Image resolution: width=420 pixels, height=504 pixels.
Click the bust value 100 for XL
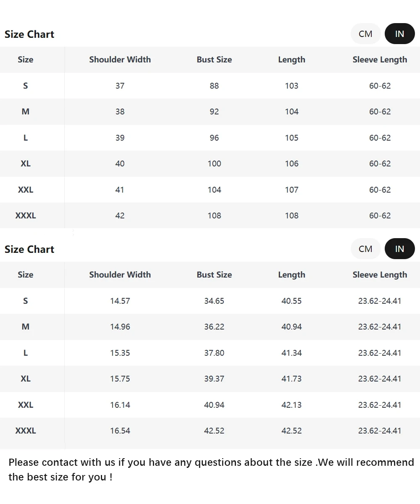click(214, 163)
